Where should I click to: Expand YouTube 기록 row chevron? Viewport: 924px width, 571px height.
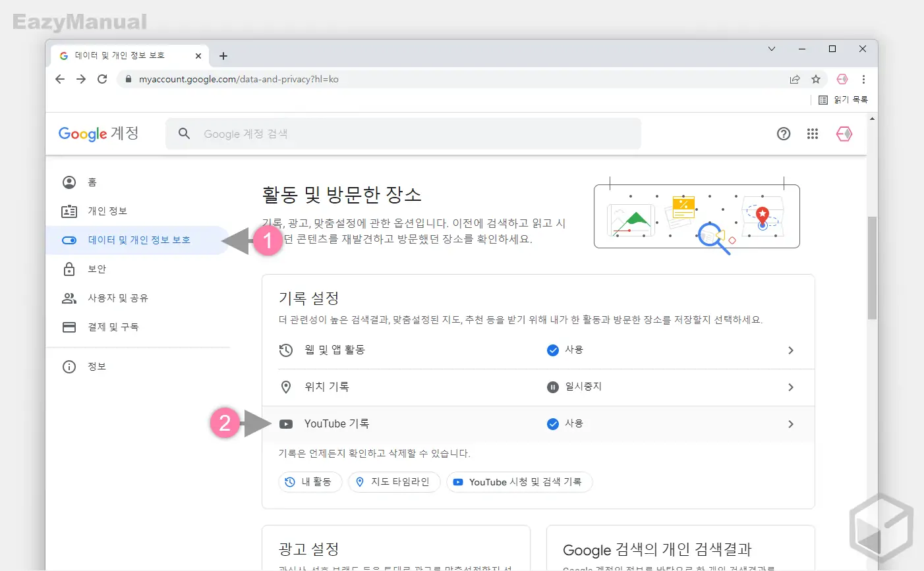791,424
